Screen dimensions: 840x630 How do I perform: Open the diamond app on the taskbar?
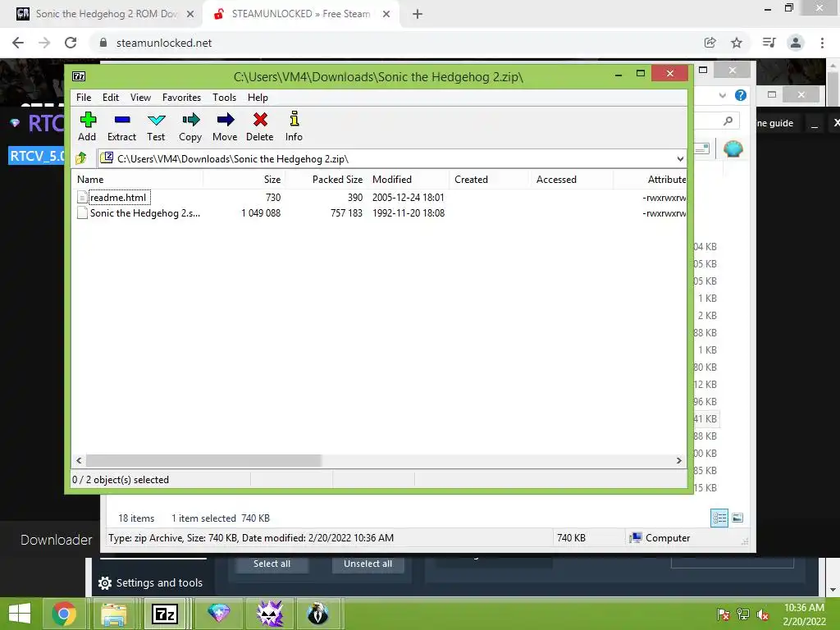tap(218, 614)
